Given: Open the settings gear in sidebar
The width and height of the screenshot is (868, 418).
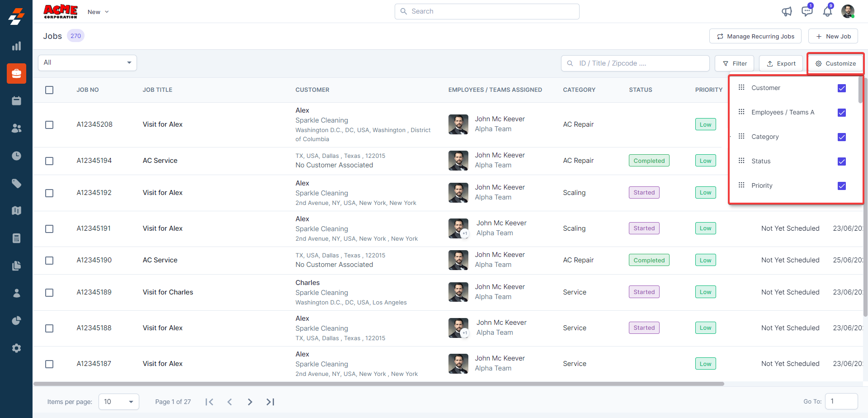Looking at the screenshot, I should click(16, 348).
